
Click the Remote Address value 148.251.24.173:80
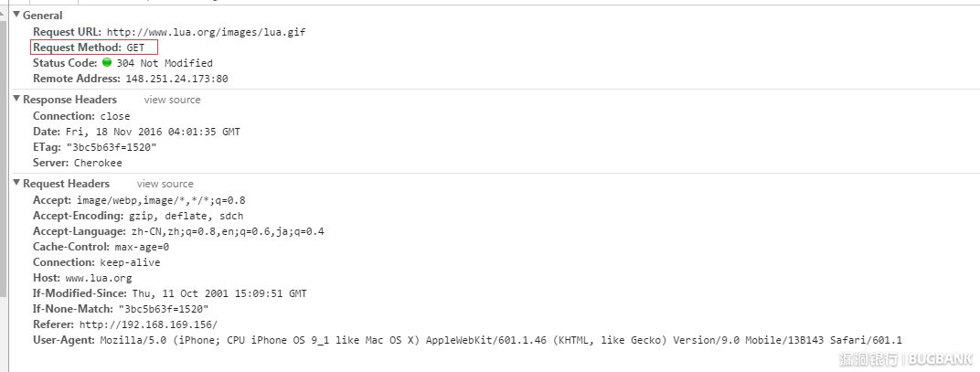176,80
